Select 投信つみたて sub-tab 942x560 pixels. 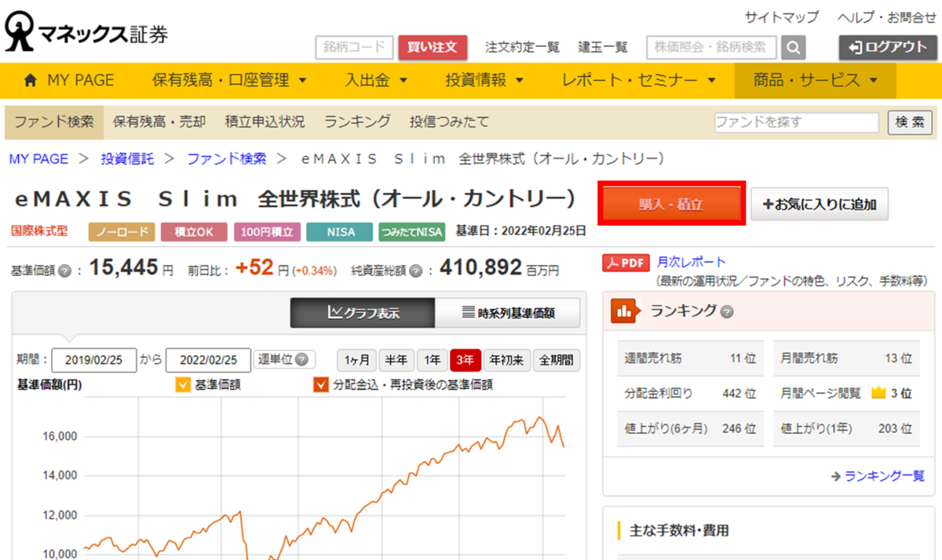click(x=449, y=122)
